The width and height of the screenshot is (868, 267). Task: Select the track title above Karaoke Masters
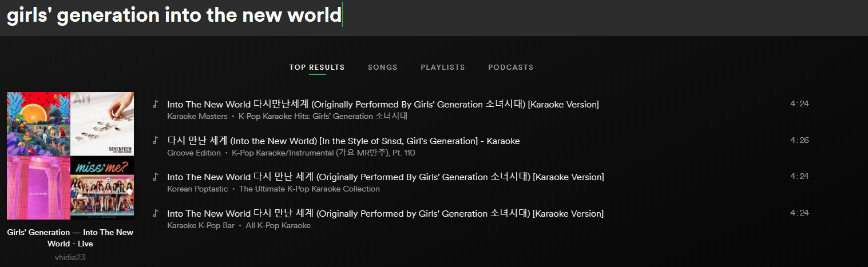point(383,104)
